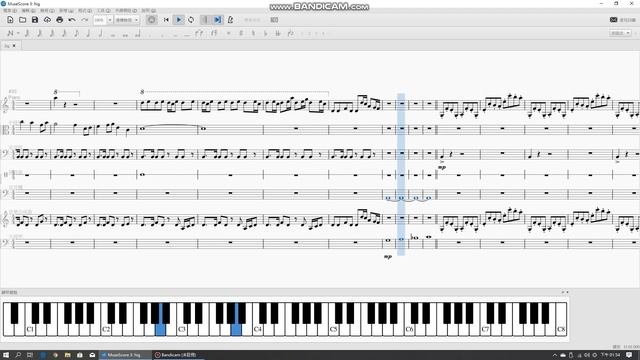The image size is (640, 360).
Task: Toggle play repeats button
Action: [x=205, y=20]
